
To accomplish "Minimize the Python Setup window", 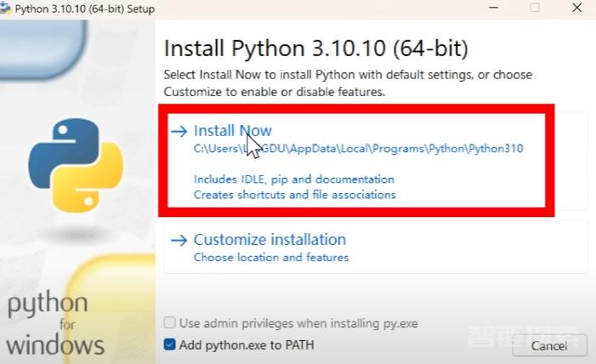I will [493, 8].
